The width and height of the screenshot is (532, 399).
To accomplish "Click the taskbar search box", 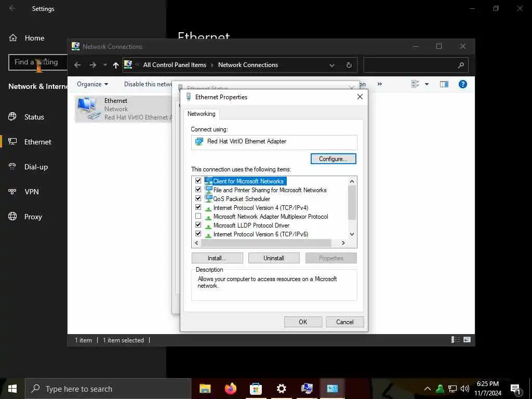I will point(108,389).
